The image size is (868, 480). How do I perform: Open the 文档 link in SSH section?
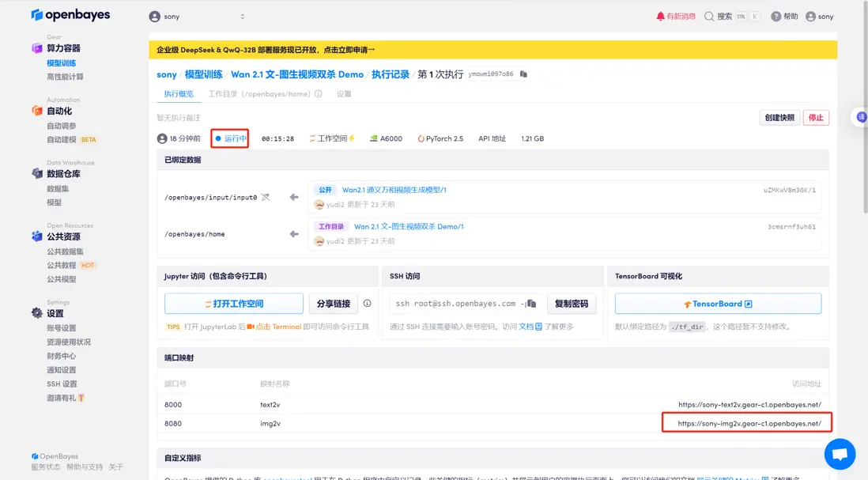(x=530, y=327)
